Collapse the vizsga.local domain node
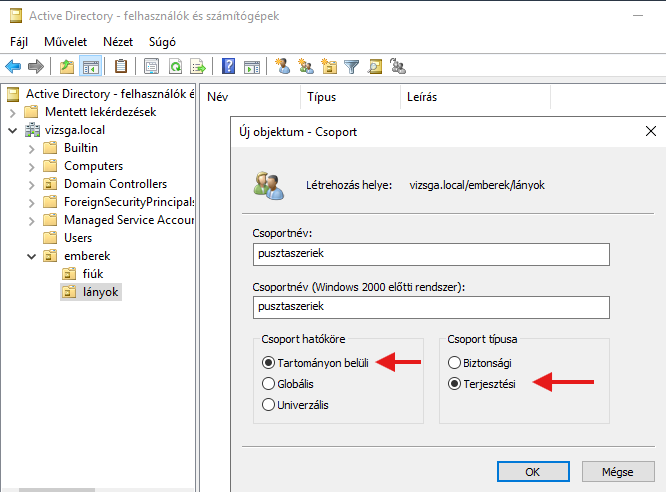Screen dimensions: 666x492 [x=12, y=130]
